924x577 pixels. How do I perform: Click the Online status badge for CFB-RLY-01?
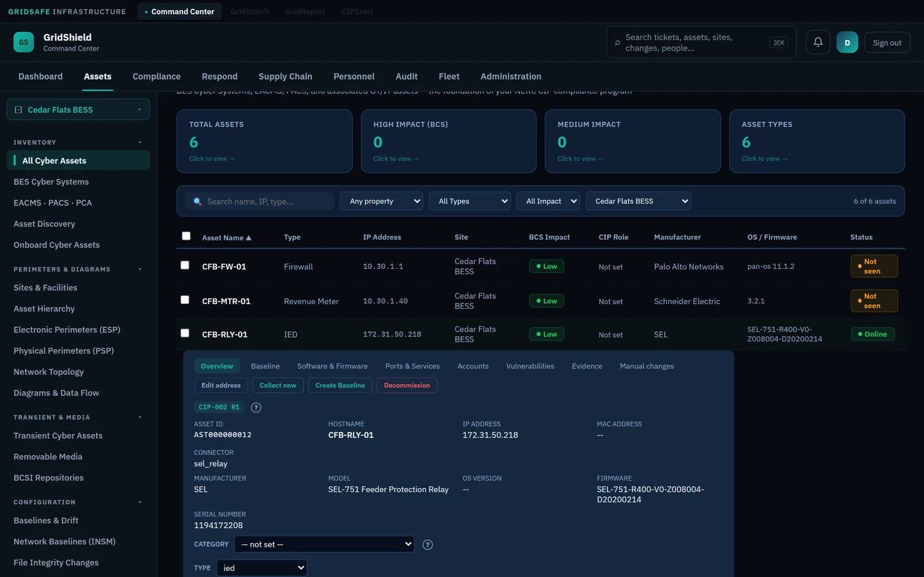click(x=872, y=334)
